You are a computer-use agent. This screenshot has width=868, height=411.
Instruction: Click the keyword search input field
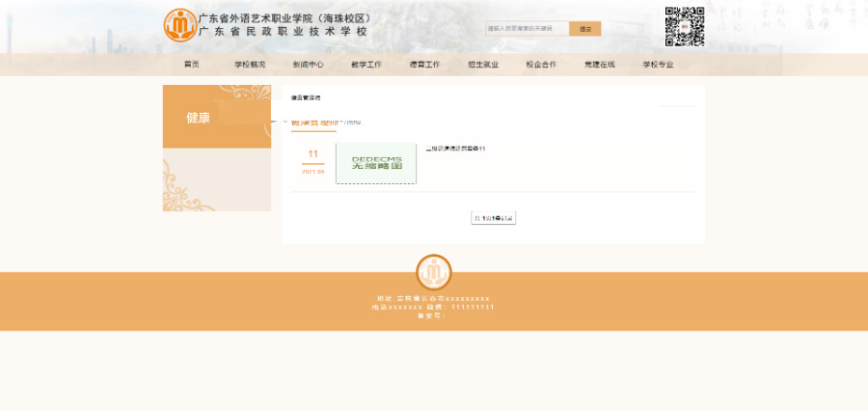point(527,29)
